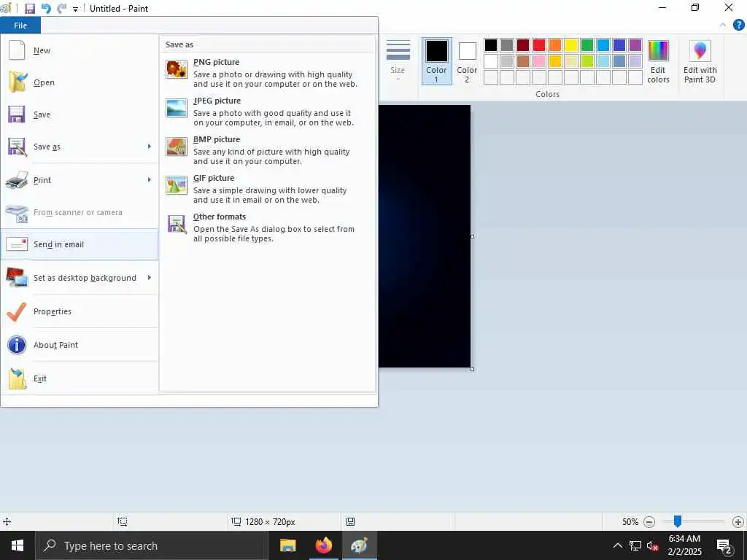Image resolution: width=747 pixels, height=560 pixels.
Task: Choose JPEG picture icon in Save as list
Action: [x=177, y=108]
